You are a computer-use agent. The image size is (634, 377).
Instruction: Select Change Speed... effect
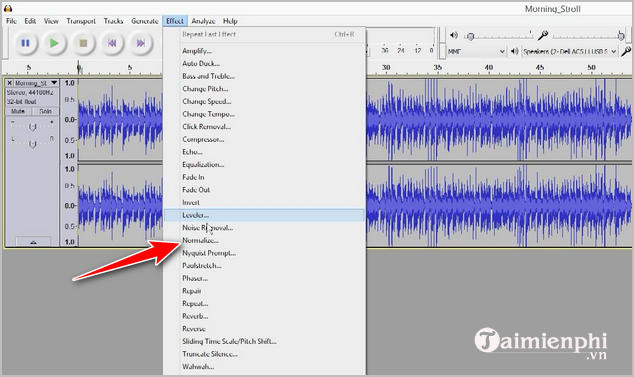[x=264, y=102]
